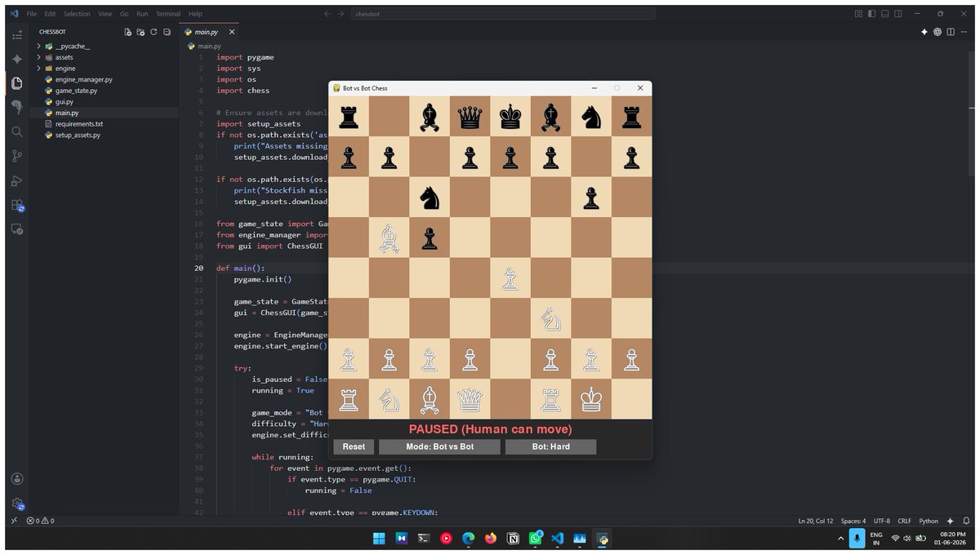Open Notion from the taskbar
The height and width of the screenshot is (555, 980).
click(513, 539)
